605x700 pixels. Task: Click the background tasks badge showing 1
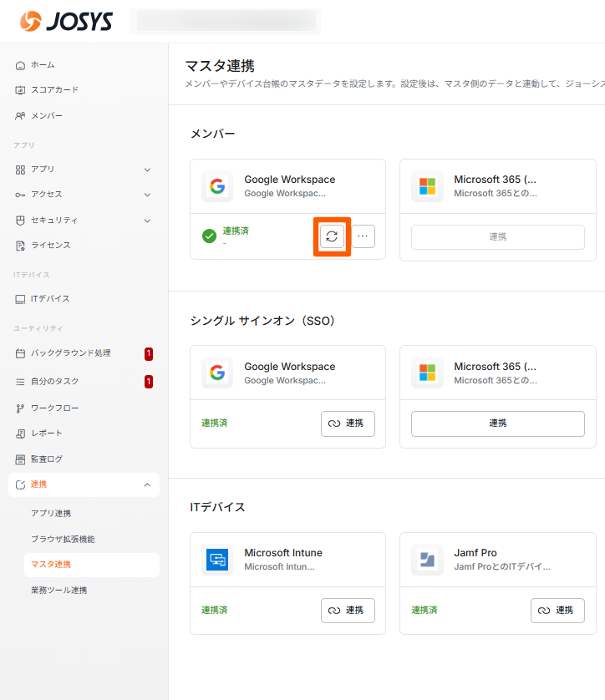click(x=149, y=353)
